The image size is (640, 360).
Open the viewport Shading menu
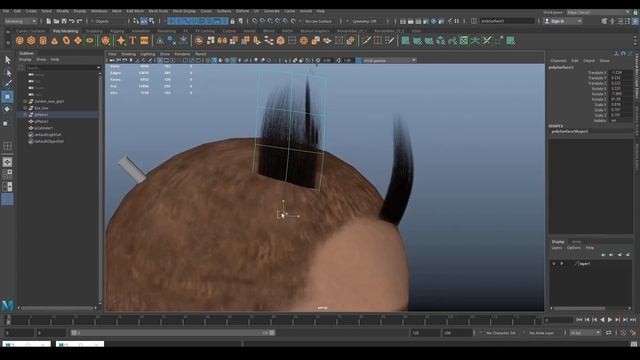[128, 54]
